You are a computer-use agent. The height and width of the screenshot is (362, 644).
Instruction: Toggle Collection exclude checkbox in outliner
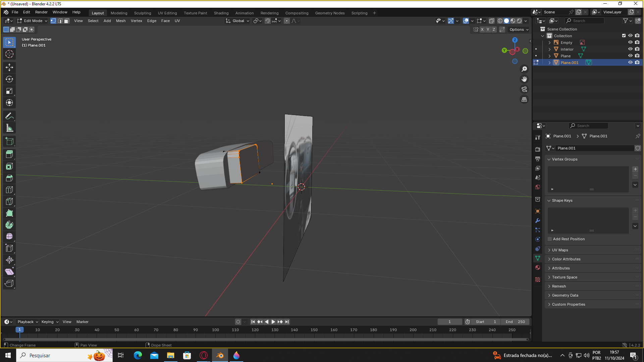pos(624,36)
